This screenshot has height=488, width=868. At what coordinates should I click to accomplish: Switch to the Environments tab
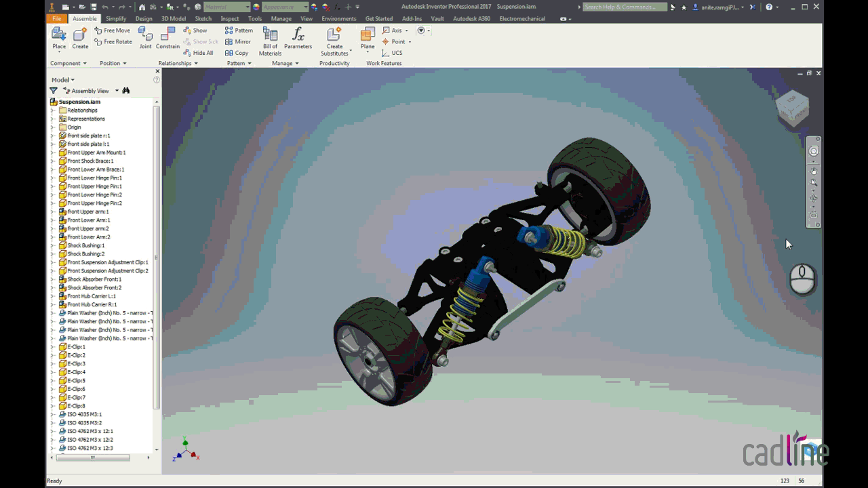[339, 19]
